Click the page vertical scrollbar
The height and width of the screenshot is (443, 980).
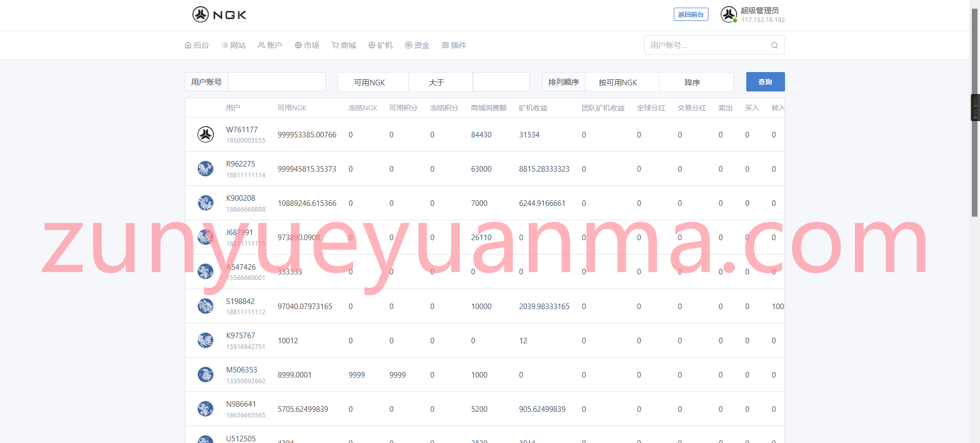975,112
